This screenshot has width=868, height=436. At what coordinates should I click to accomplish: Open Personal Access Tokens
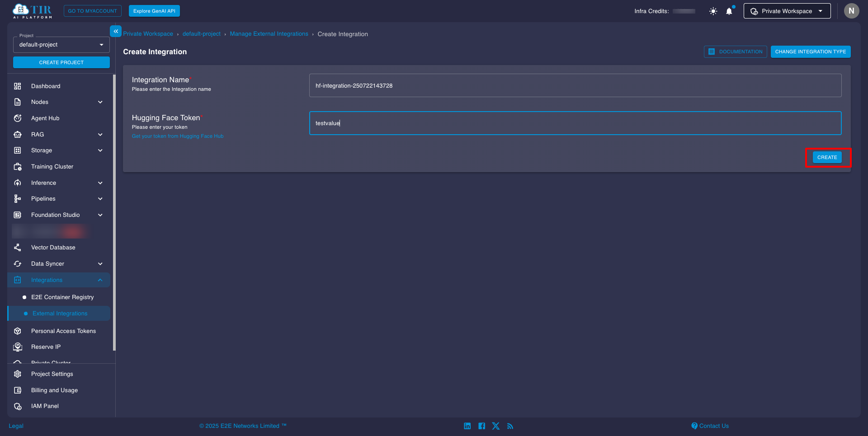pyautogui.click(x=63, y=331)
